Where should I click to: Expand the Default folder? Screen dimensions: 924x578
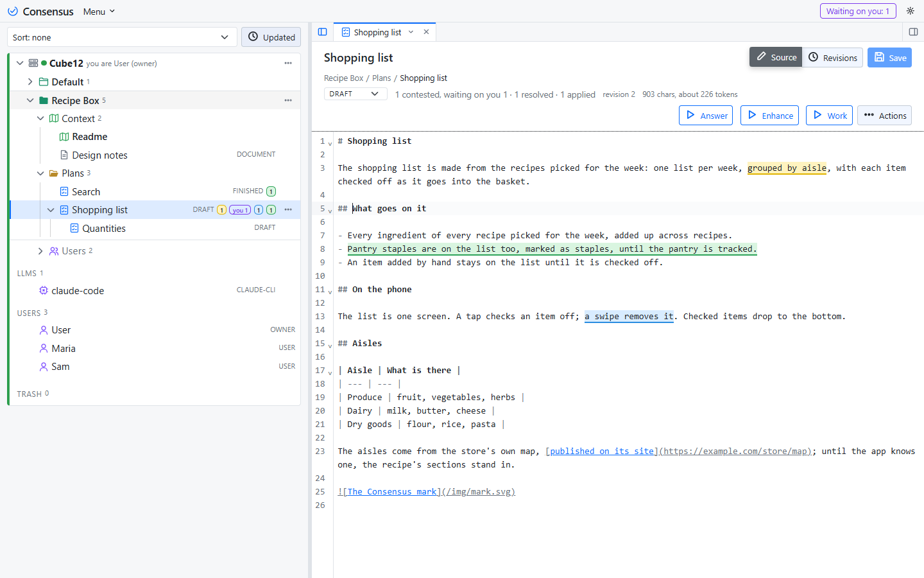(30, 82)
